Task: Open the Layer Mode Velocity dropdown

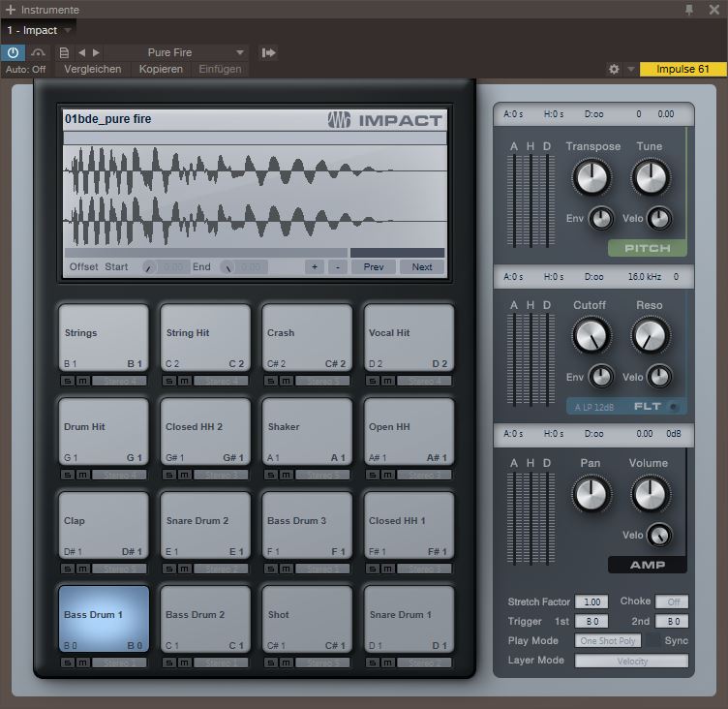Action: click(x=631, y=661)
